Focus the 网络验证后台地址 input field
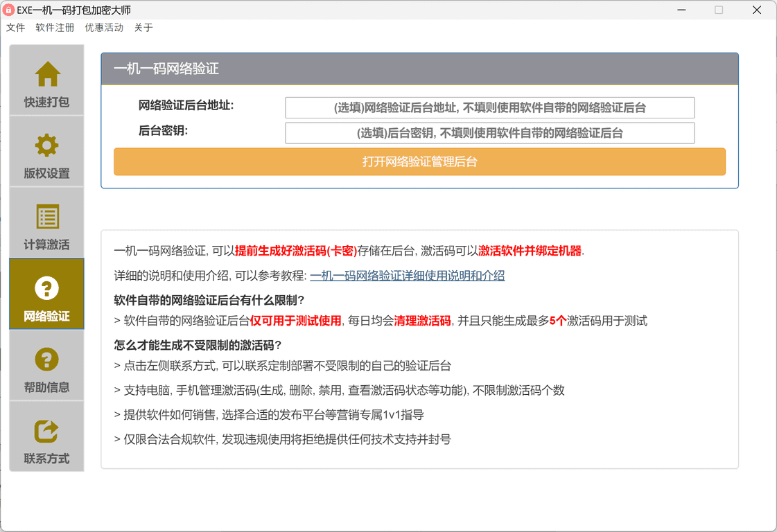The image size is (777, 532). 489,107
